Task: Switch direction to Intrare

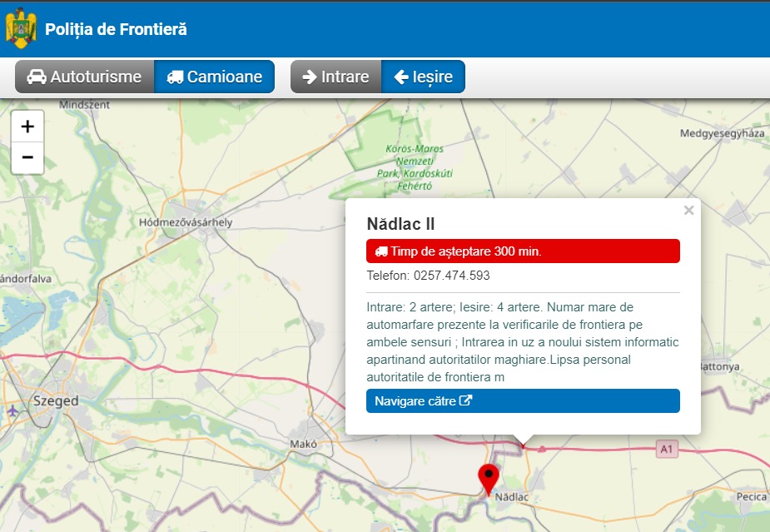Action: [x=335, y=77]
